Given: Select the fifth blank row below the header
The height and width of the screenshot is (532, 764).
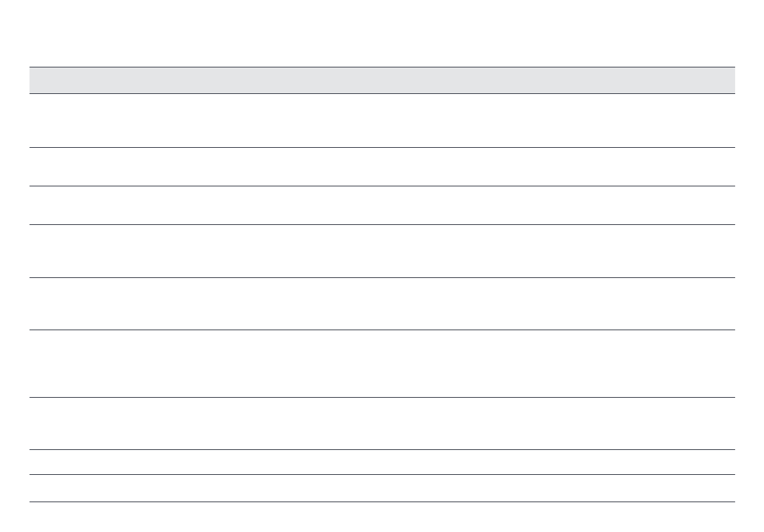Looking at the screenshot, I should [382, 304].
